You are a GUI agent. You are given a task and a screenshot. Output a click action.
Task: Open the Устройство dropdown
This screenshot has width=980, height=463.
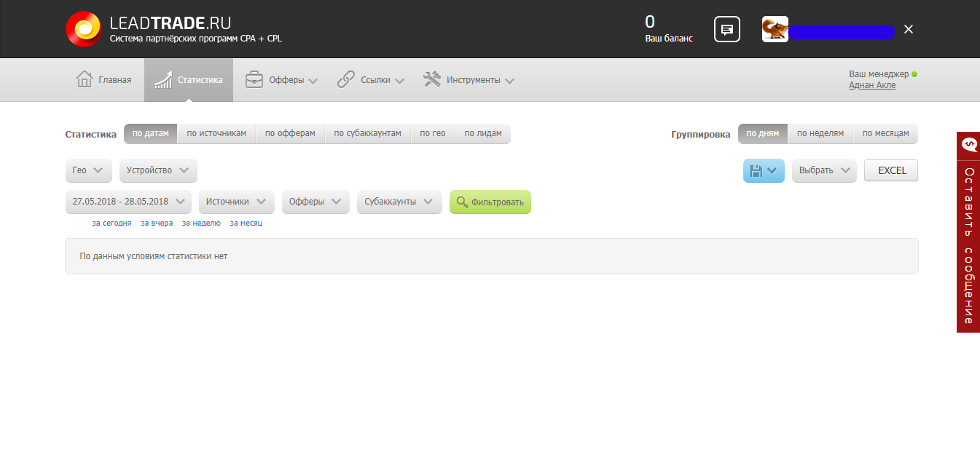(157, 170)
